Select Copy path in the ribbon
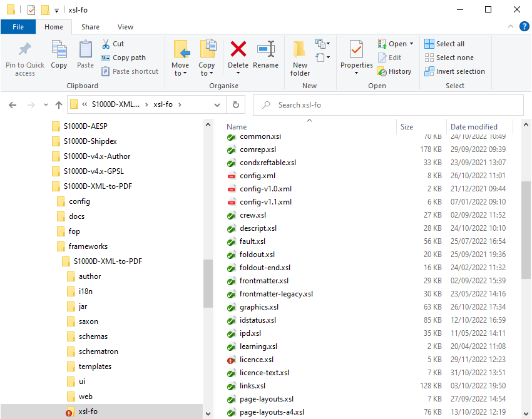The image size is (532, 419). coord(123,58)
